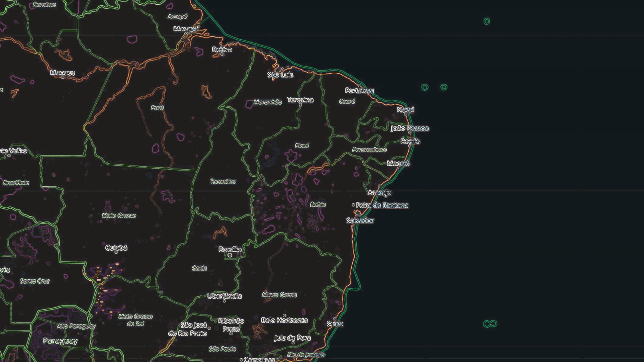Click the Mato Grosso do Sul label
This screenshot has width=644, height=362.
[135, 320]
